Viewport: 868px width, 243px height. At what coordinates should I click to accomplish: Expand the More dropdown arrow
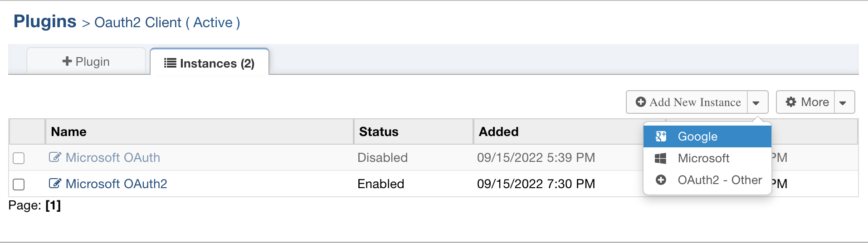point(844,102)
